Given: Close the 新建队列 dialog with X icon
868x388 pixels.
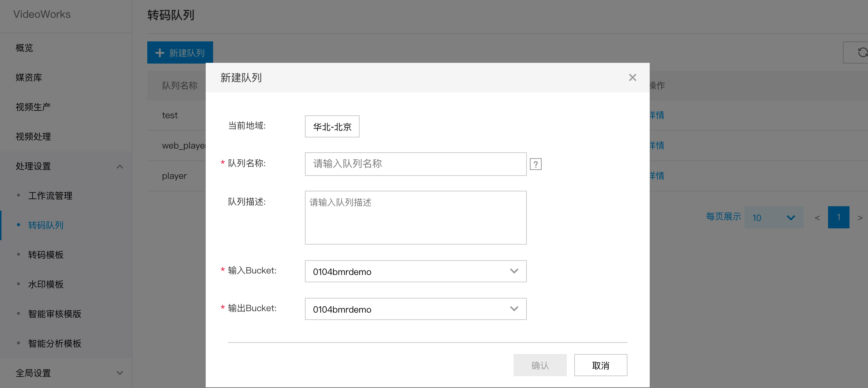Looking at the screenshot, I should pos(632,78).
